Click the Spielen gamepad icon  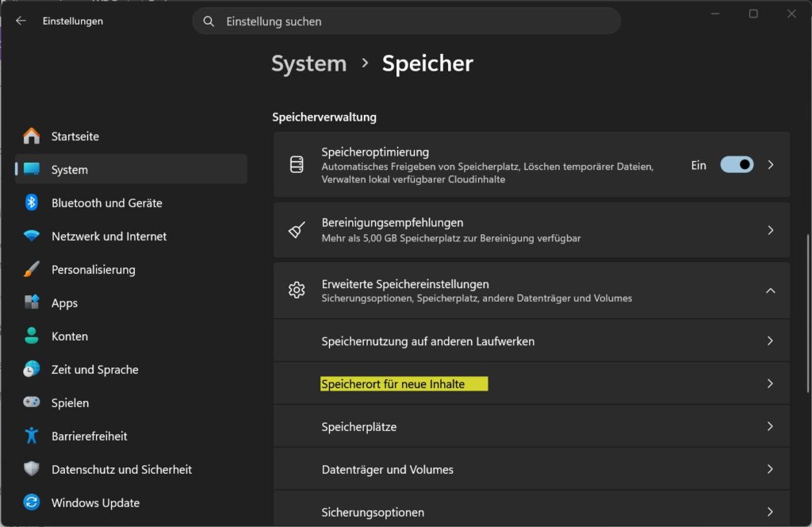[x=32, y=402]
